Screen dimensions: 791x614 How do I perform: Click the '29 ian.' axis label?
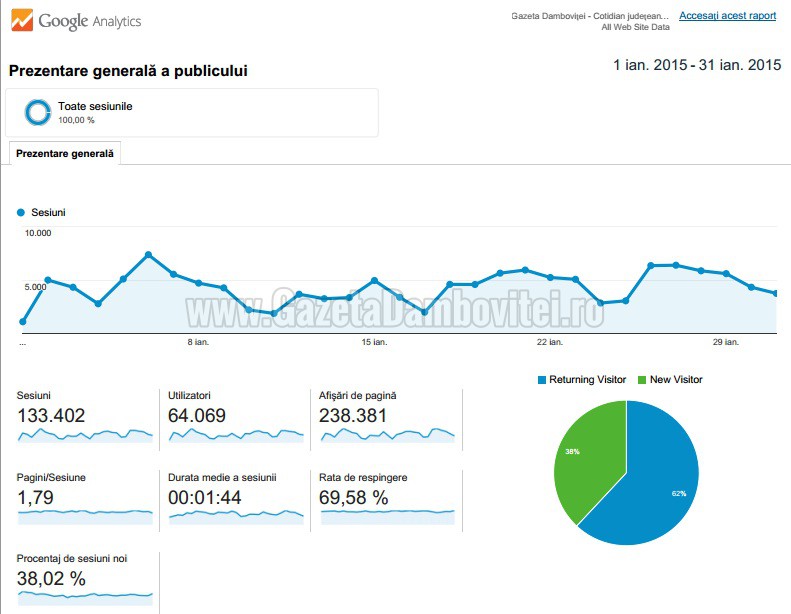(726, 342)
